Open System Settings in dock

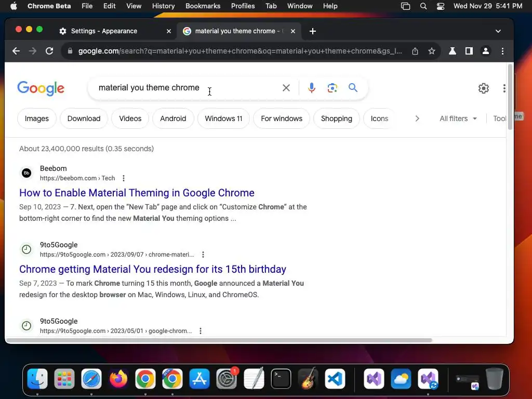(x=227, y=379)
